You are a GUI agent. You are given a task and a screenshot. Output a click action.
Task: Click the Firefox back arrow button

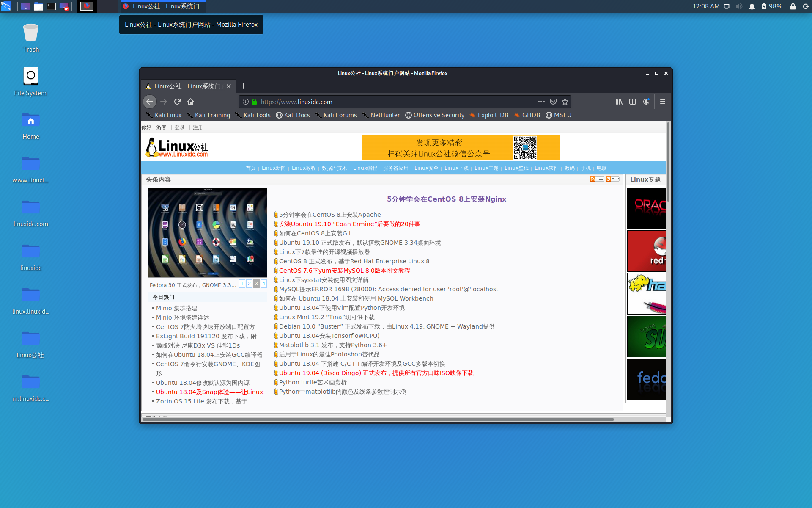tap(149, 102)
